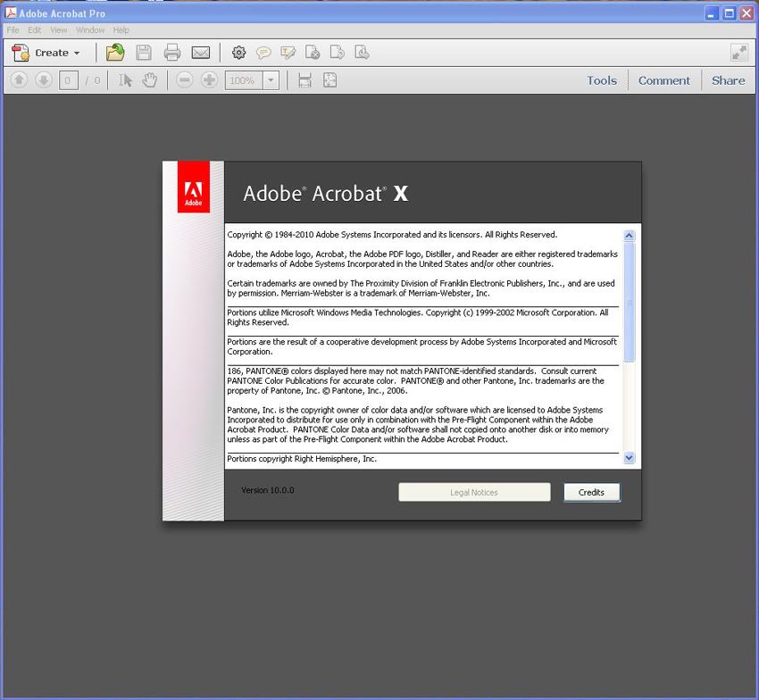
Task: Expand the Create dropdown menu
Action: 47,53
